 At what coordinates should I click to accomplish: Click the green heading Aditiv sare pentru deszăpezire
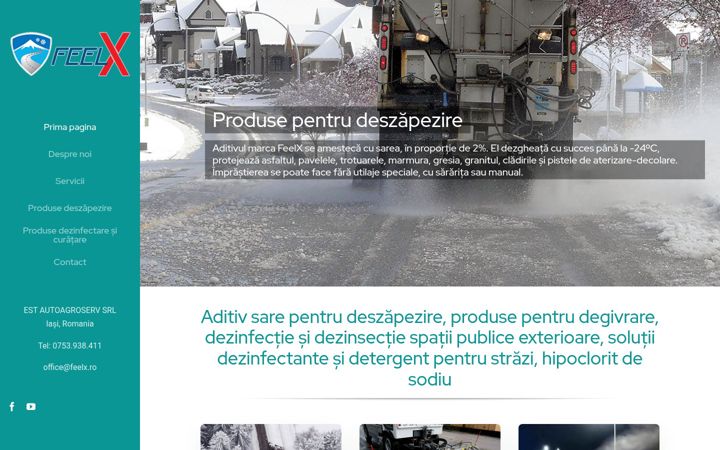tap(429, 348)
